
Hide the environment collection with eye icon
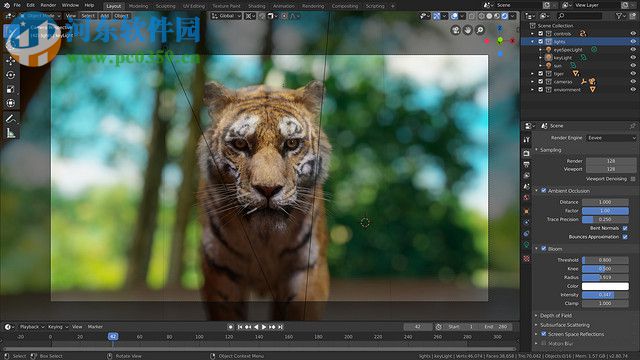coord(633,89)
